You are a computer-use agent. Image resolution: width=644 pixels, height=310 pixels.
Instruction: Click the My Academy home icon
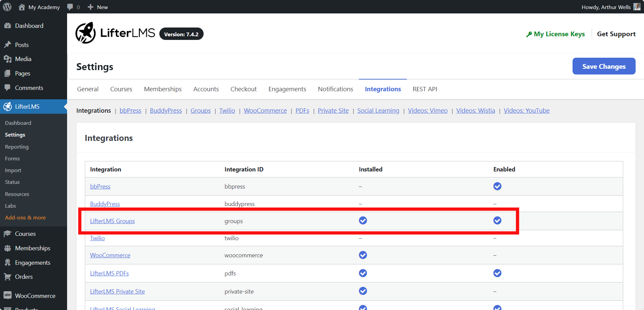tap(22, 7)
